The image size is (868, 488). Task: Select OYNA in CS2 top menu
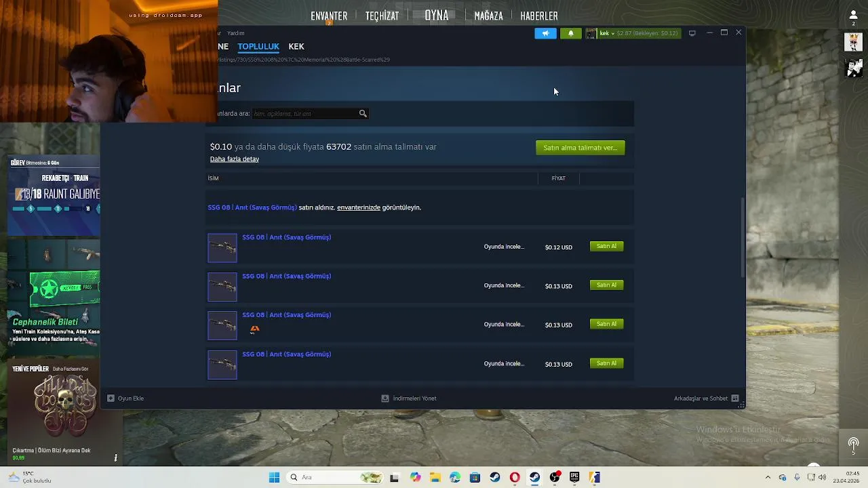point(437,15)
